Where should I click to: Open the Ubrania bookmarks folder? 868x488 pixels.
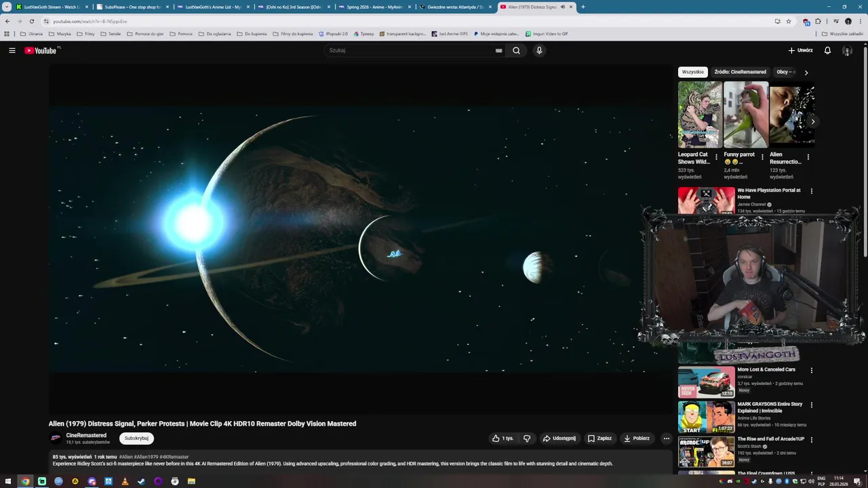[31, 33]
